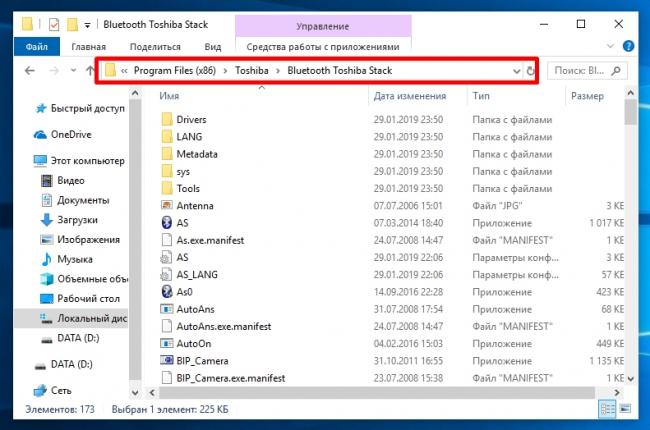The width and height of the screenshot is (650, 430).
Task: Refresh the current folder view
Action: (530, 71)
